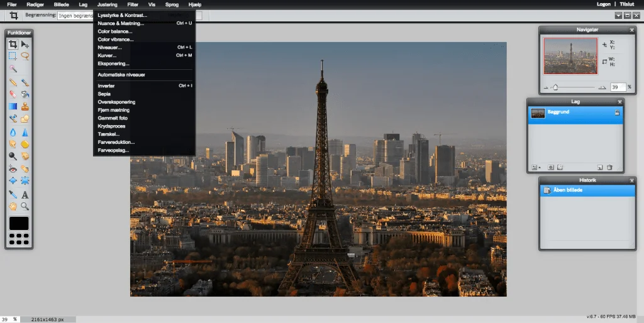Choose Niveauer from the Justering menu
The width and height of the screenshot is (644, 323).
pyautogui.click(x=110, y=47)
